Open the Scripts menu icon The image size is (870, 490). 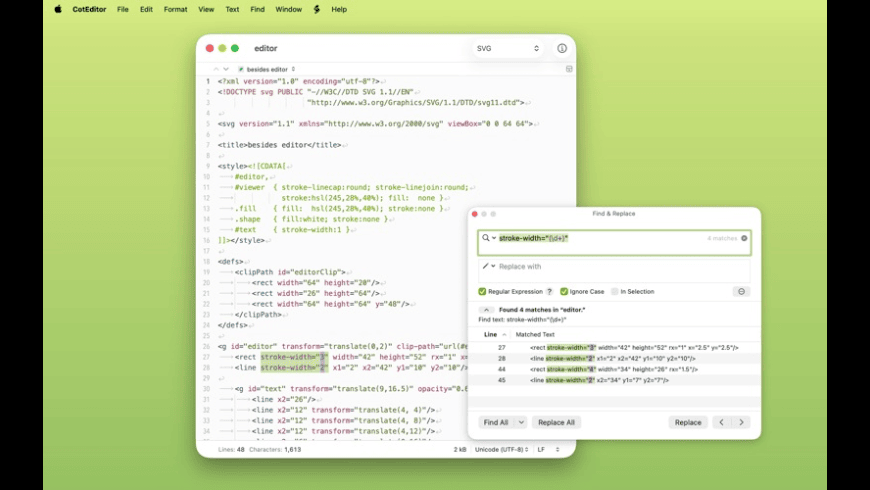[x=316, y=9]
